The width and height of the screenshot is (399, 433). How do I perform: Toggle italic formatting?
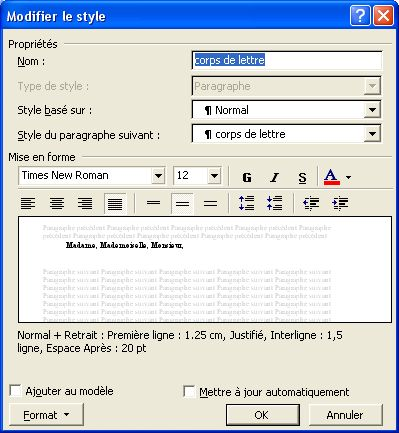pyautogui.click(x=274, y=177)
